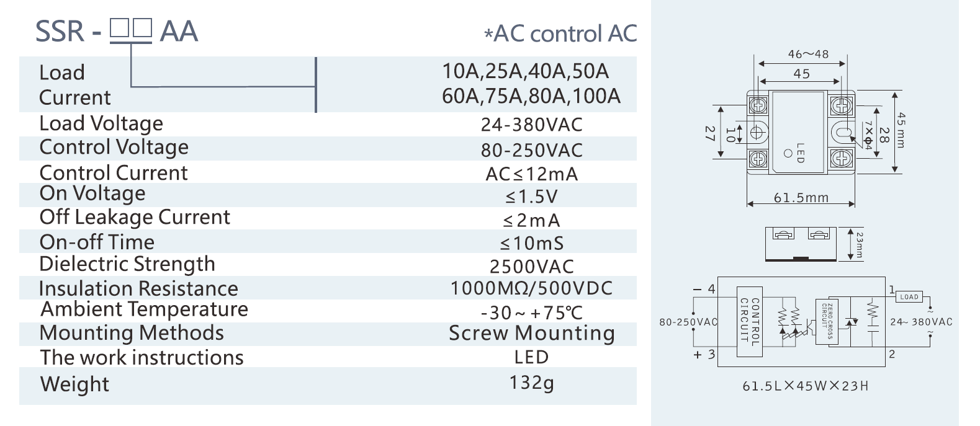
Task: Click the "Load Voltage" row label
Action: pos(101,123)
